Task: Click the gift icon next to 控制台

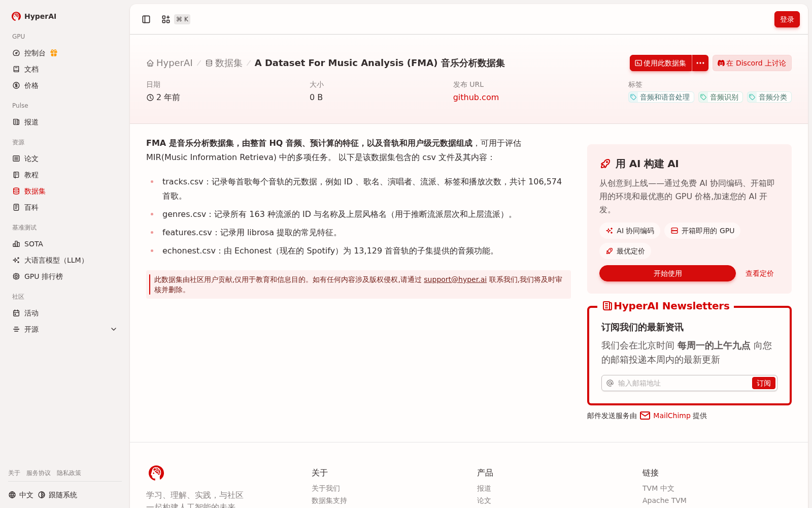Action: tap(54, 53)
